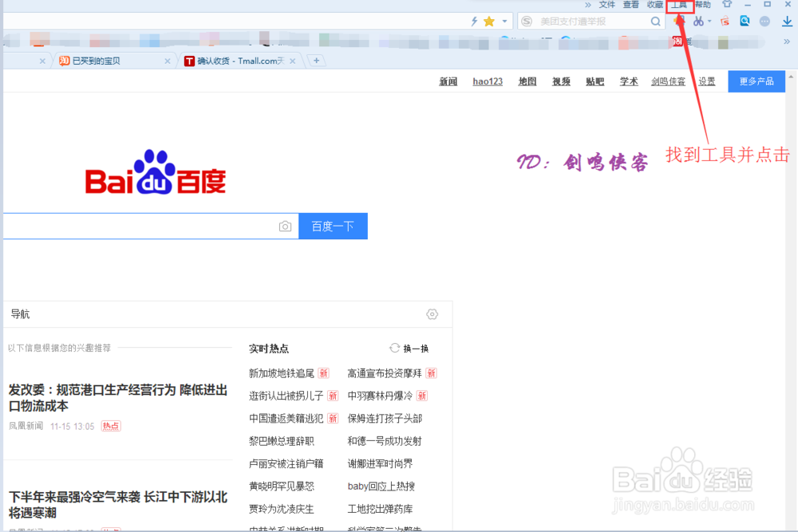The image size is (798, 532).
Task: Expand the dropdown arrow beside the favorites star
Action: [504, 22]
